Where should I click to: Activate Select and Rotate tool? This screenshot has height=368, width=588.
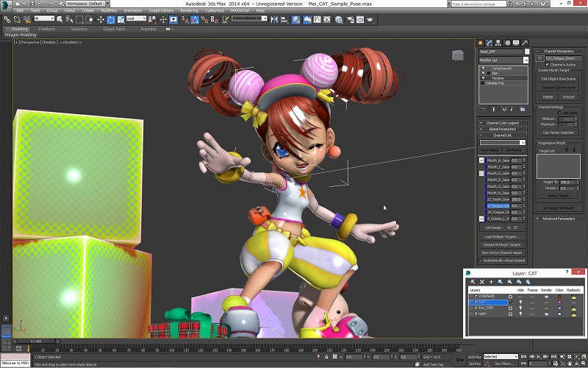point(111,19)
